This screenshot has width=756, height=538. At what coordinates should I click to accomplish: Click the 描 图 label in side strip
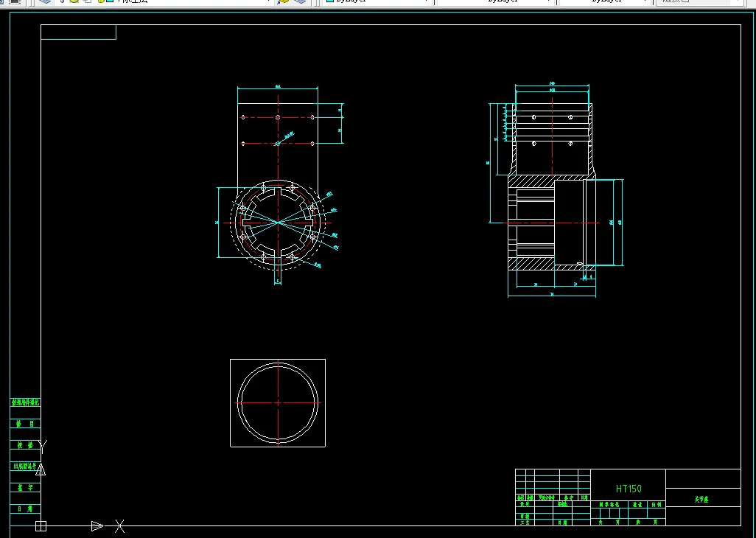(25, 423)
